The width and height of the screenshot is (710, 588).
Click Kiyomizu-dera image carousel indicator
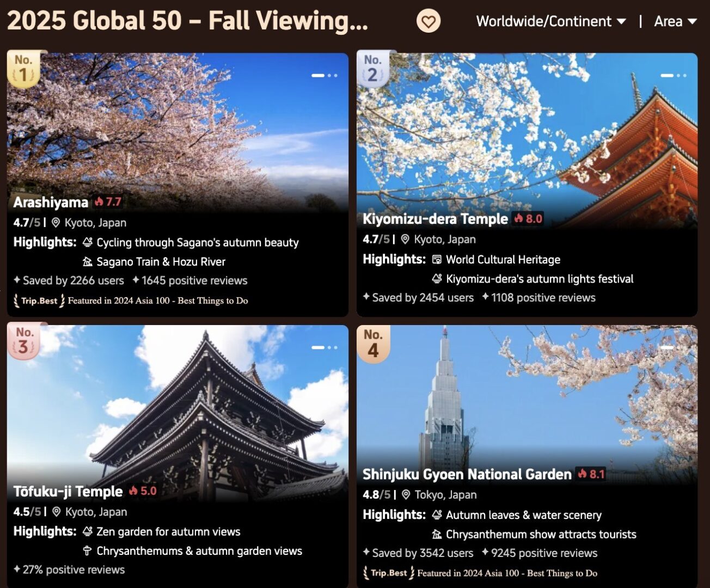(x=674, y=76)
